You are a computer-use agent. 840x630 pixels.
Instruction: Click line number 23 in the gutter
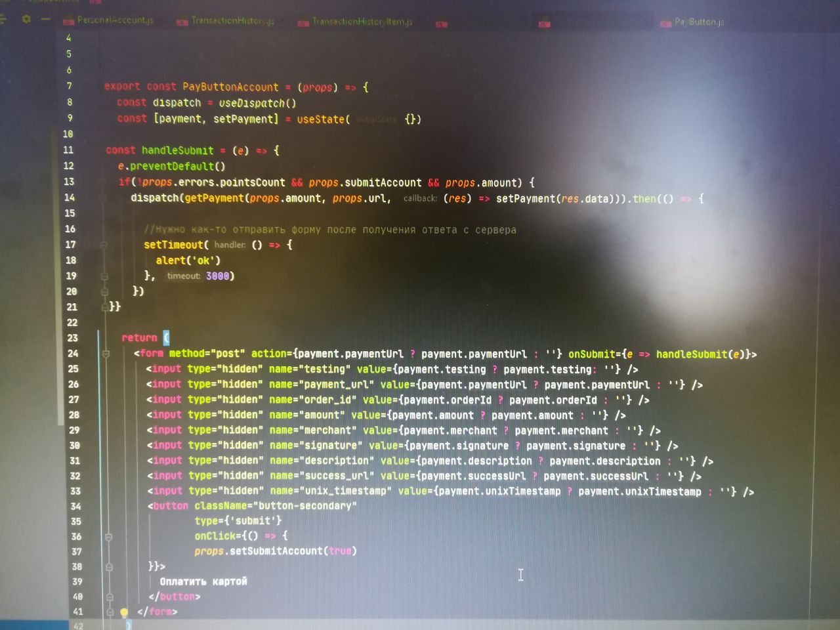(x=72, y=338)
